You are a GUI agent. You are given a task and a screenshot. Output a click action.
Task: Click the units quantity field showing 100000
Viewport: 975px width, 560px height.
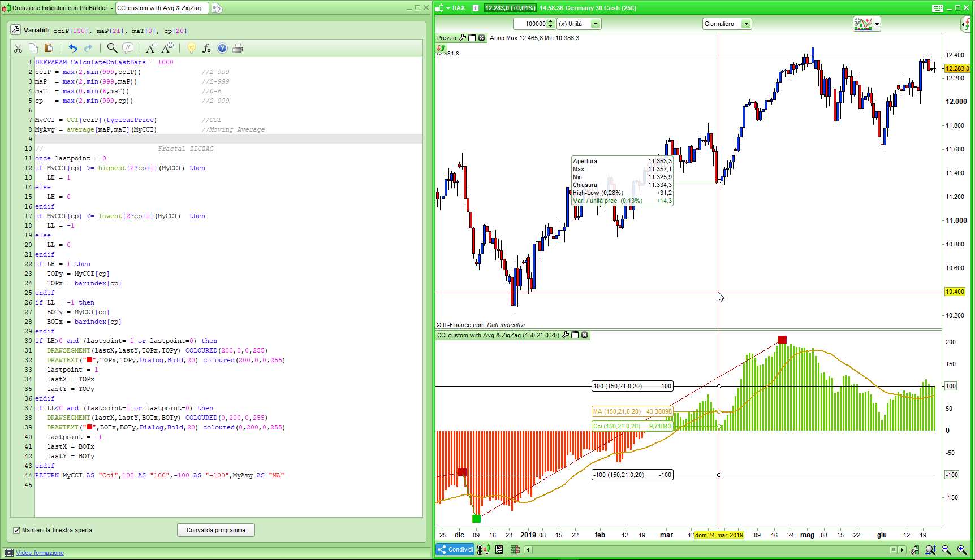click(530, 24)
